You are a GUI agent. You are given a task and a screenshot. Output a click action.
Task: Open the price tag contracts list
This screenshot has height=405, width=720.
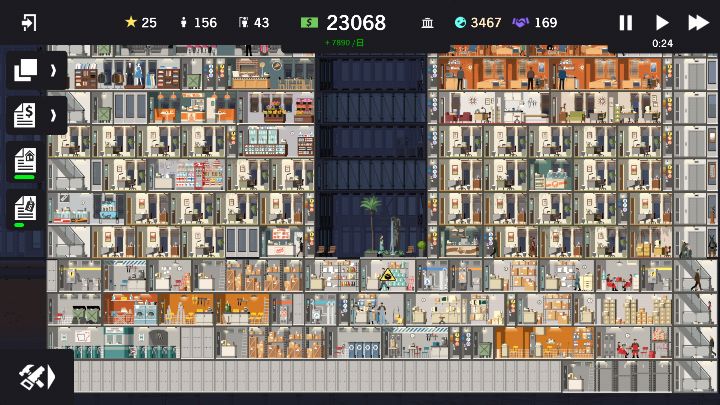(25, 208)
